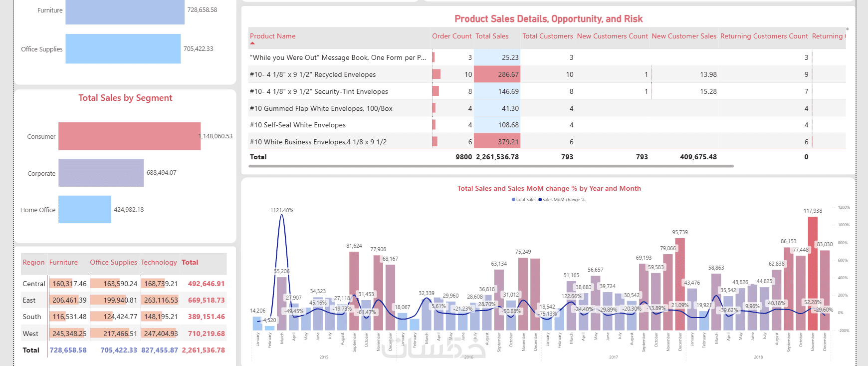Select the Consumer segment bar
This screenshot has height=366, width=868.
129,136
